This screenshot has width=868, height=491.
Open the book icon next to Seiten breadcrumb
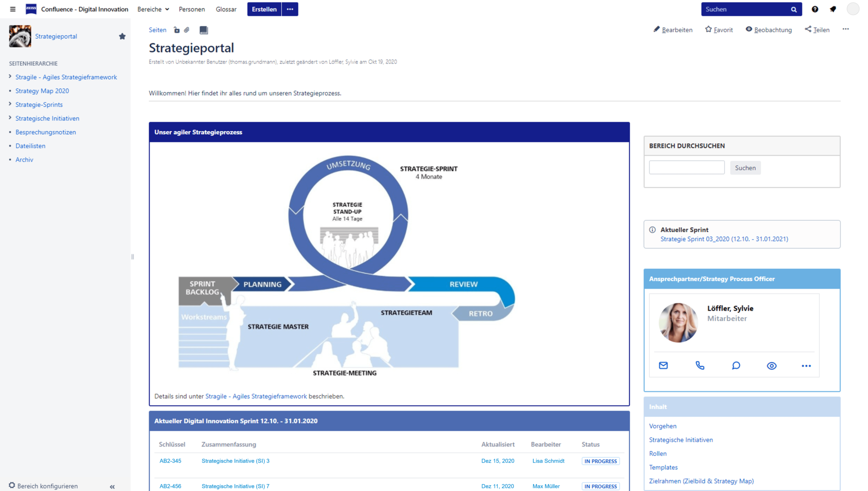[x=203, y=30]
